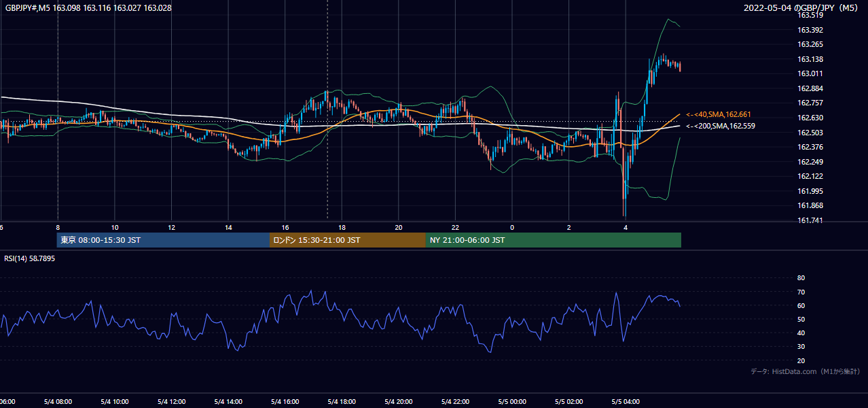
Task: Click price scale value 163.392
Action: tap(810, 30)
